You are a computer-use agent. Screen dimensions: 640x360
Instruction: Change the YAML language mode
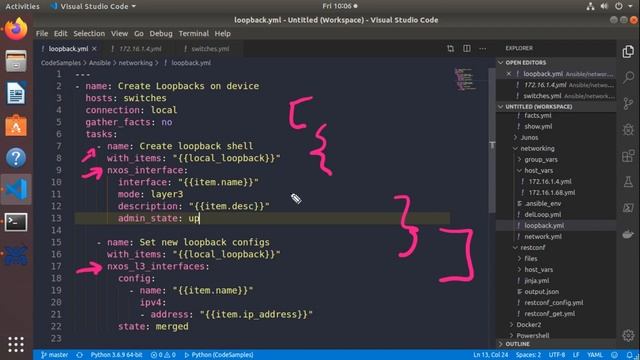point(595,355)
